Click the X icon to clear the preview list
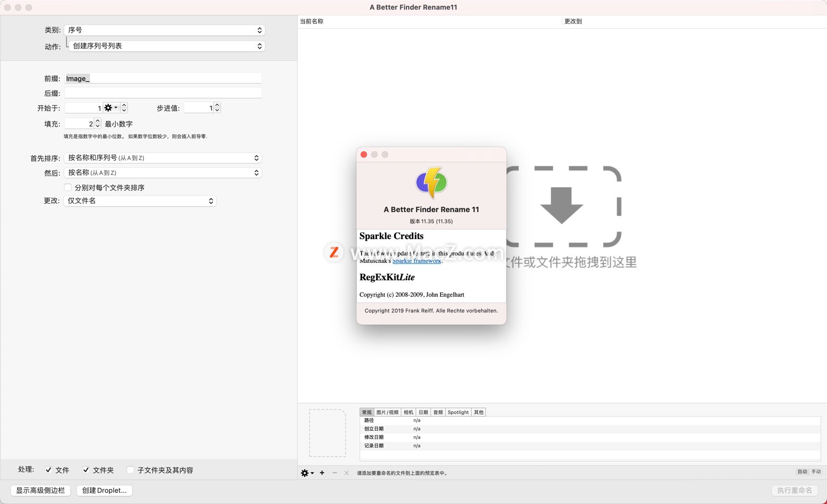 pos(346,473)
